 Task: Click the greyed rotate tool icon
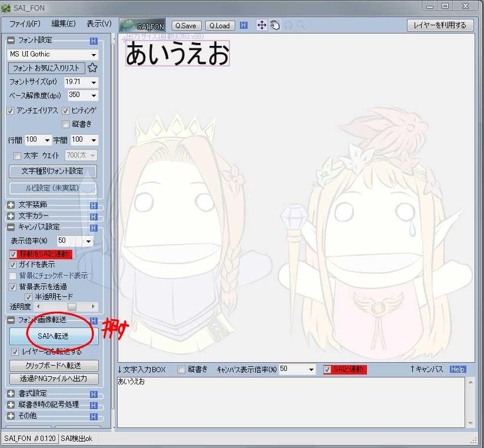tap(288, 25)
